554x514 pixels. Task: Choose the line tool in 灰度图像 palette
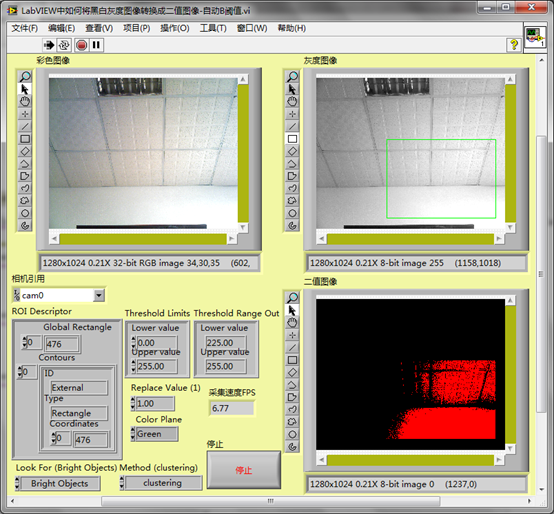(x=292, y=126)
